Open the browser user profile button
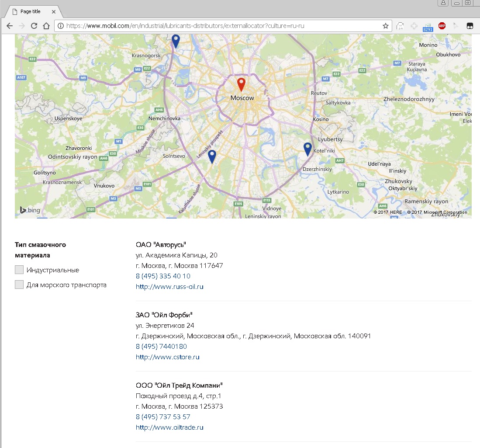Screen dimensions: 480x448 point(443,3)
